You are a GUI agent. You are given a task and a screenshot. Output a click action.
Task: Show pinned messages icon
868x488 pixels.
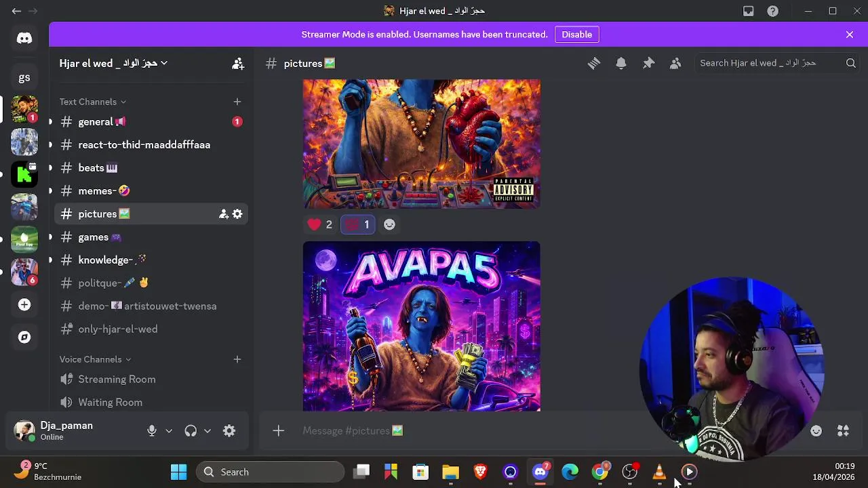coord(648,63)
